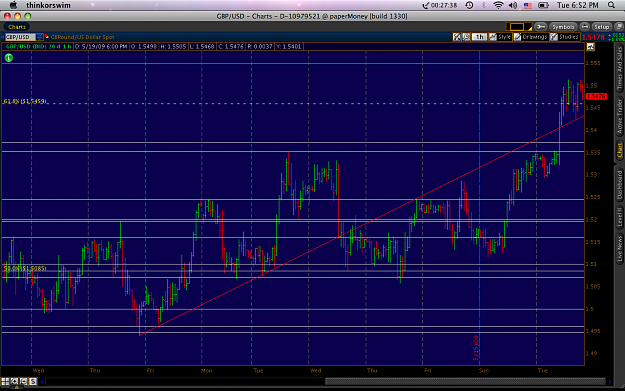Viewport: 625px width, 391px height.
Task: Open the Drawings menu
Action: (531, 37)
